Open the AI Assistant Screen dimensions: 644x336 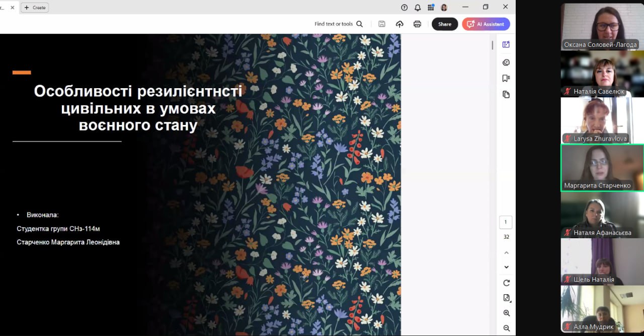click(486, 24)
